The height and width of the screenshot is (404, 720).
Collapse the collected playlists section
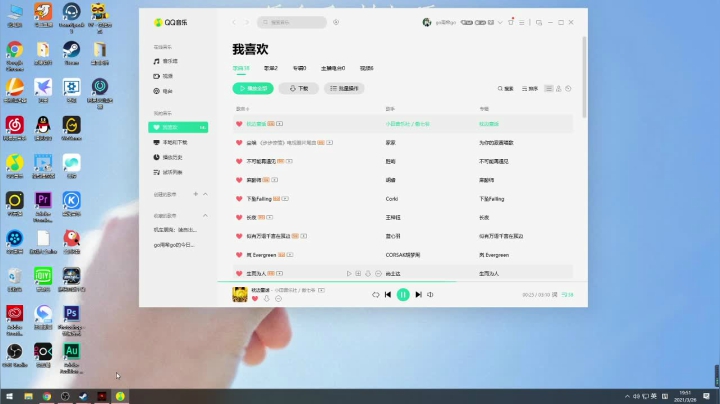205,215
